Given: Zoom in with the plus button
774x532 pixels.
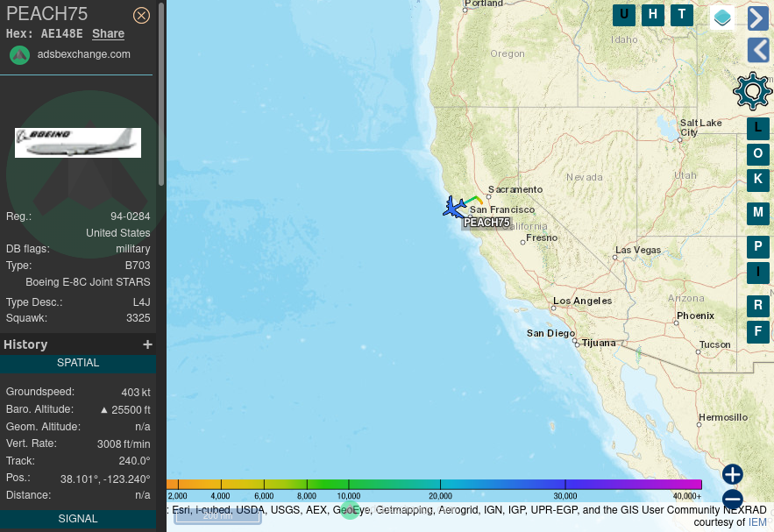Looking at the screenshot, I should pyautogui.click(x=733, y=474).
